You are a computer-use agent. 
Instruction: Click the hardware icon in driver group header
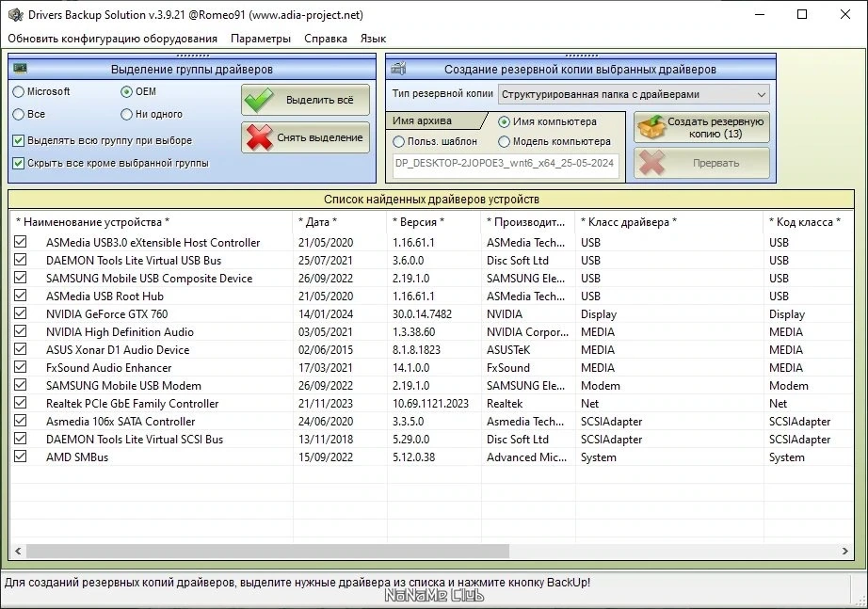(x=21, y=69)
